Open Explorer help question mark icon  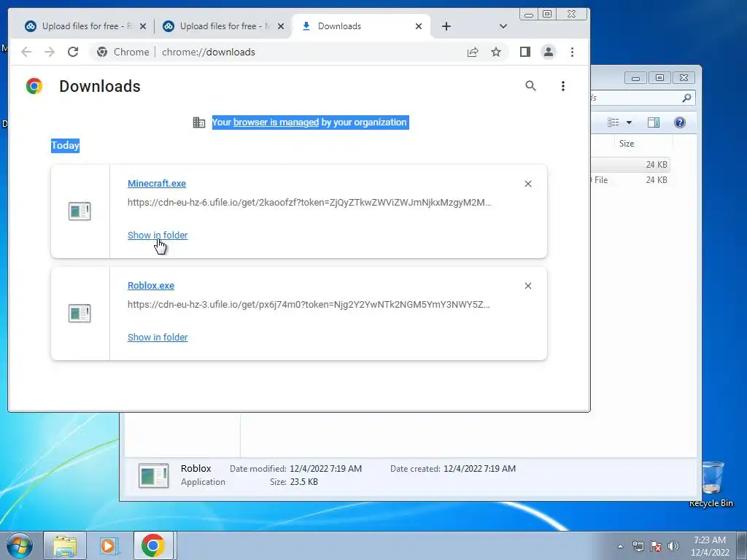tap(680, 122)
